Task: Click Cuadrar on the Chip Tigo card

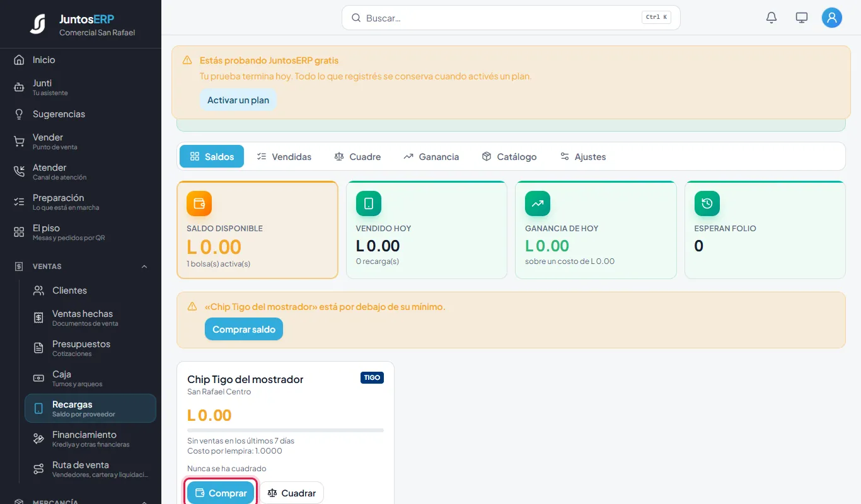Action: click(292, 493)
